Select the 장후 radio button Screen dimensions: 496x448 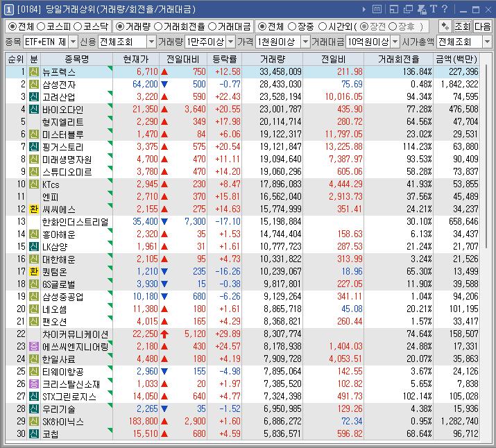(393, 26)
